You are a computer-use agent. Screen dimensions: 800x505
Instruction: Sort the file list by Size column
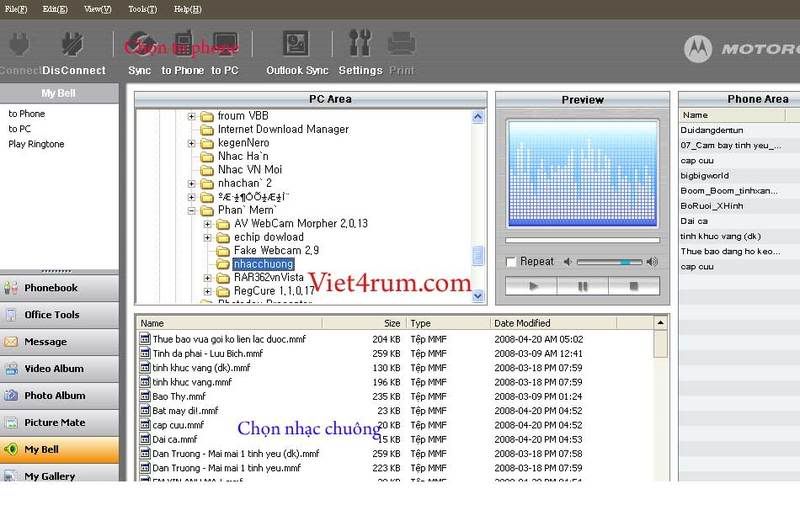364,323
